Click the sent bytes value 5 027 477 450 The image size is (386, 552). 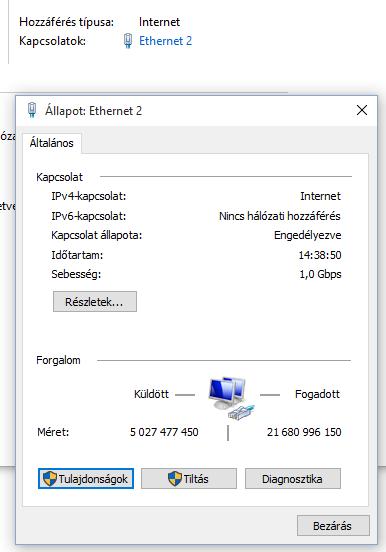point(164,432)
